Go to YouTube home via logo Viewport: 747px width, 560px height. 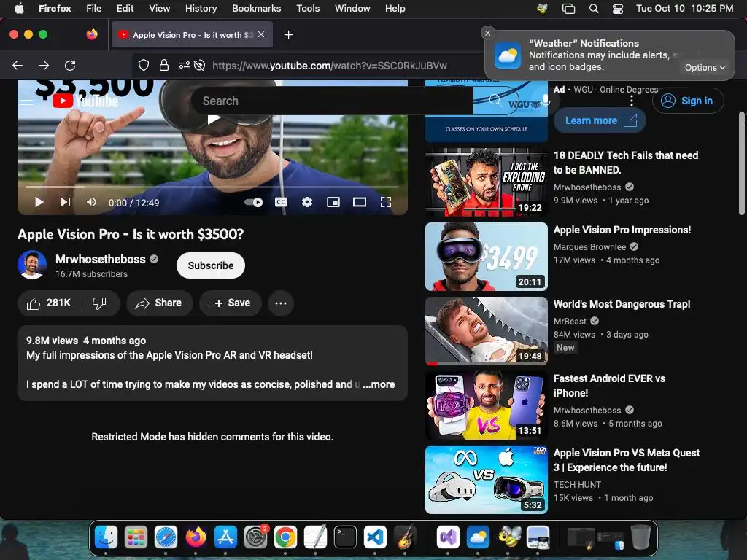[85, 101]
